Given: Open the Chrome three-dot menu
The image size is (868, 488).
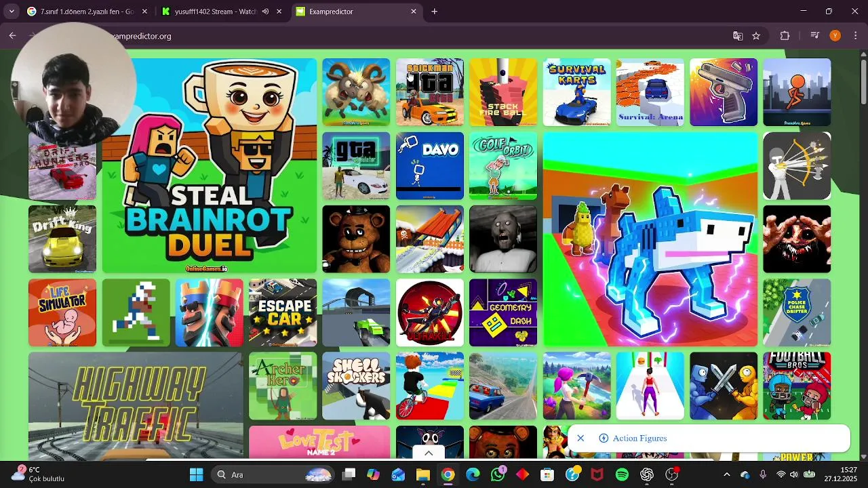Looking at the screenshot, I should pos(855,36).
